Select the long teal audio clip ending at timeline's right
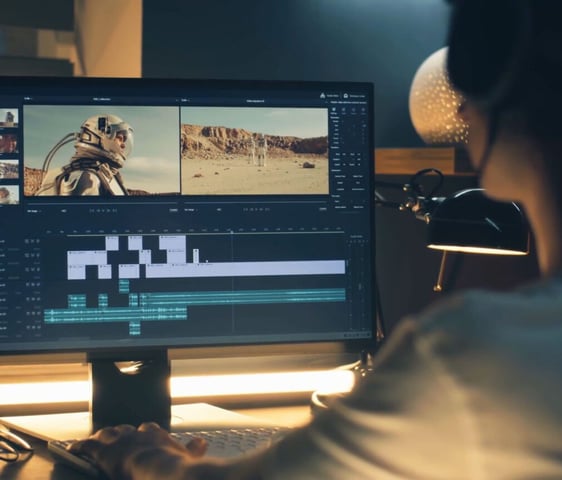 [243, 297]
